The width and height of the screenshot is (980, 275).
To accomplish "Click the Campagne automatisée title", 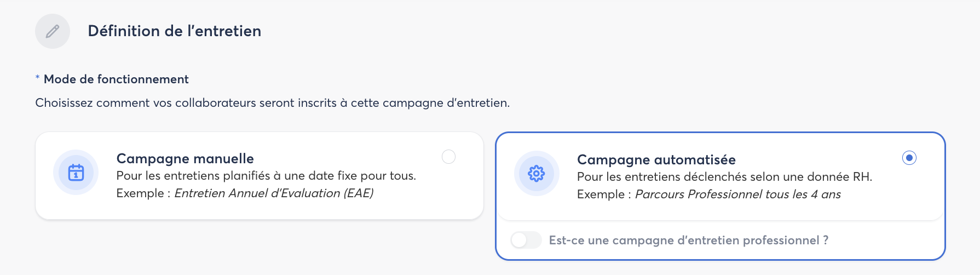I will [656, 159].
